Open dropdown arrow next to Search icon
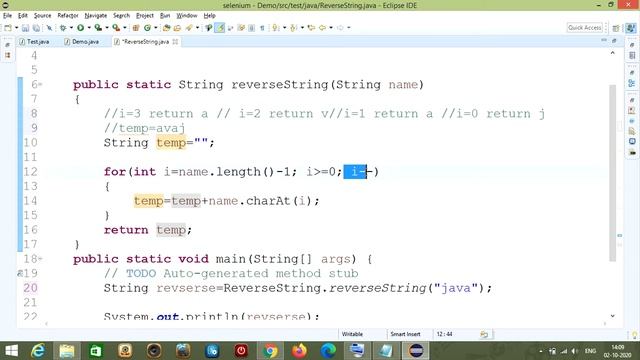Image resolution: width=640 pixels, height=360 pixels. [x=198, y=28]
